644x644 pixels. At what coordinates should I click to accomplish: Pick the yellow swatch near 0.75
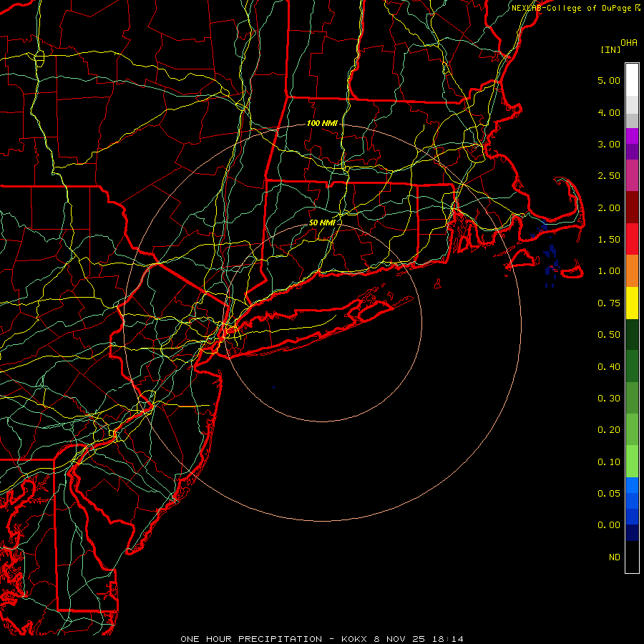632,303
